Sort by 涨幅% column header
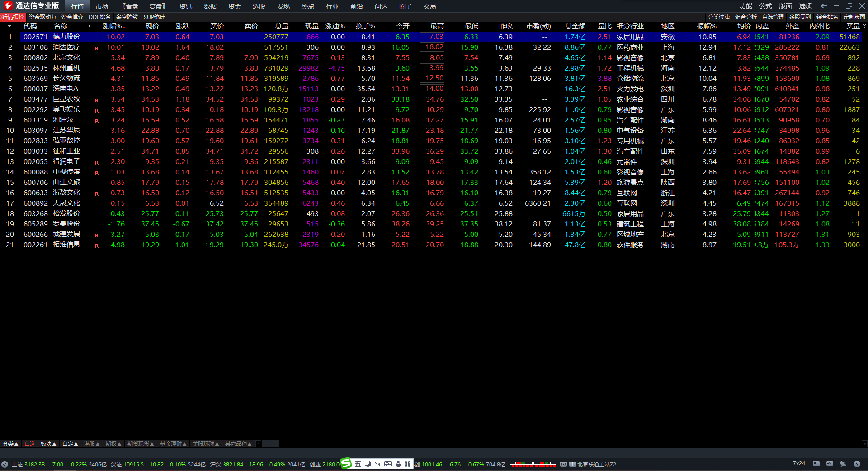This screenshot has width=868, height=471. click(113, 26)
